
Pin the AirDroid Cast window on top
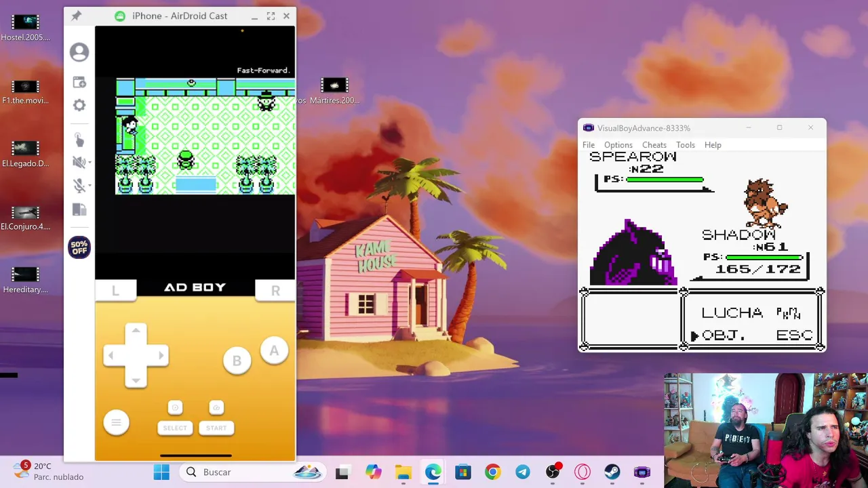76,16
